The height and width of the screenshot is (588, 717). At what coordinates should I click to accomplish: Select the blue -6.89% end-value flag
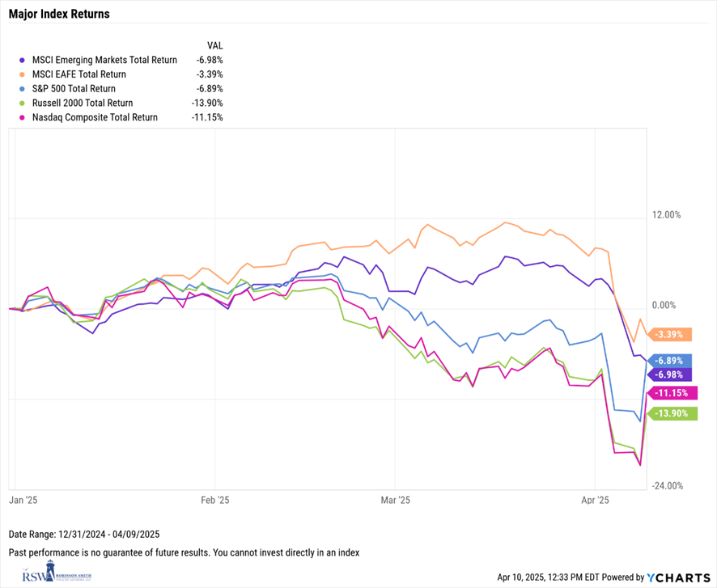click(x=671, y=360)
